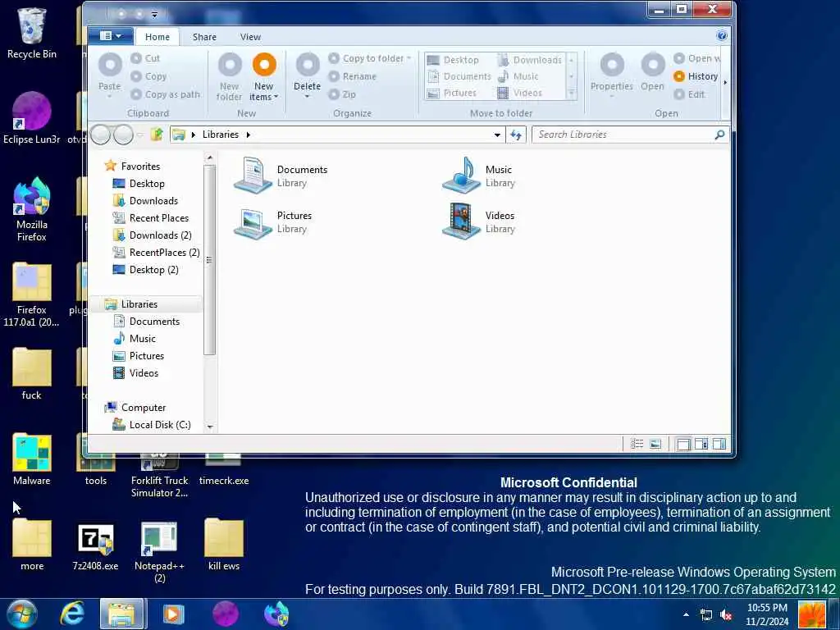The width and height of the screenshot is (840, 630).
Task: Click the Forward navigation button
Action: click(x=123, y=135)
